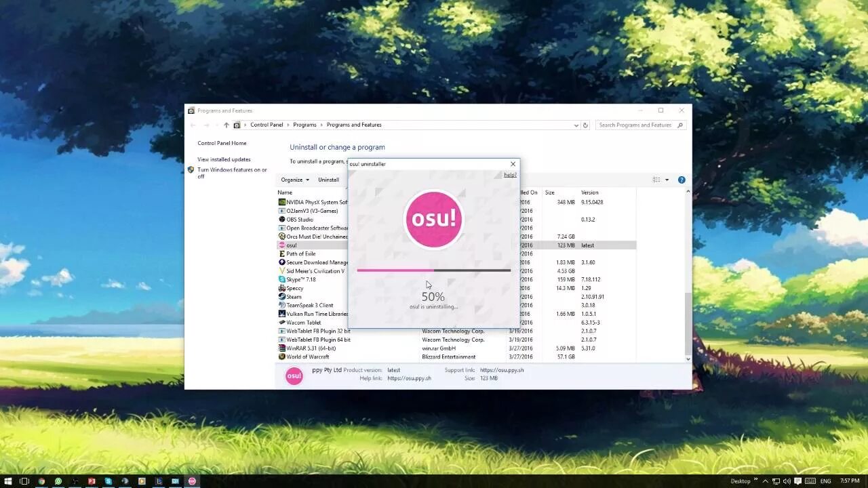
Task: Select WebTablet FB Plugin 64 bit row
Action: click(456, 340)
